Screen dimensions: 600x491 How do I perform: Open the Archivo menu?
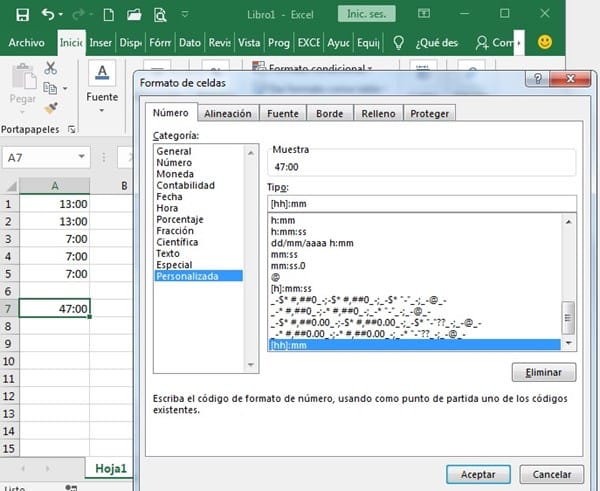coord(27,43)
